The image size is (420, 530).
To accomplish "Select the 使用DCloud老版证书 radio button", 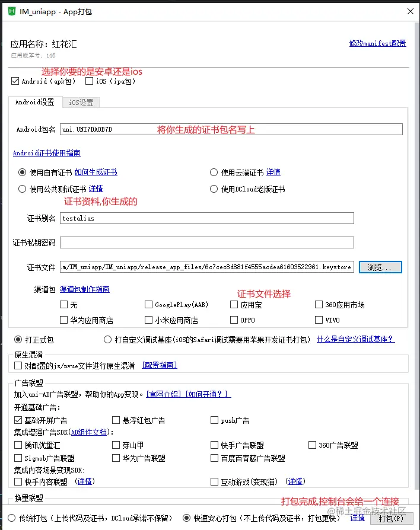I will 214,189.
